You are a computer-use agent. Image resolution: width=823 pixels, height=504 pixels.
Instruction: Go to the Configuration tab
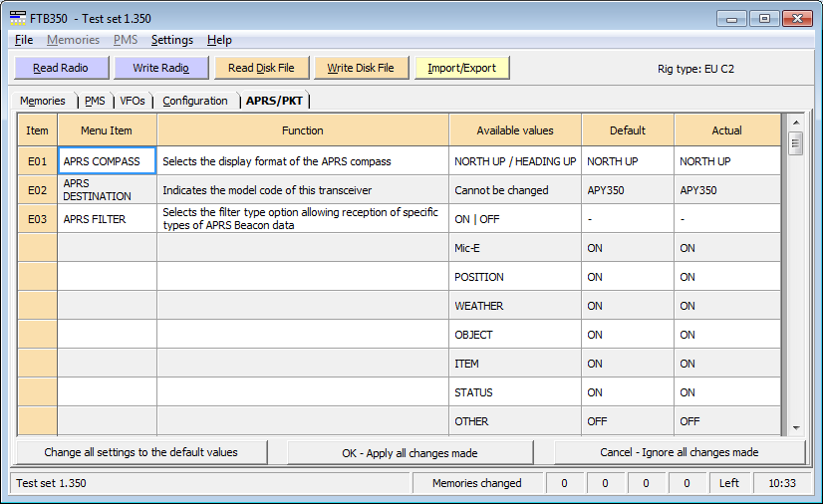(x=195, y=101)
